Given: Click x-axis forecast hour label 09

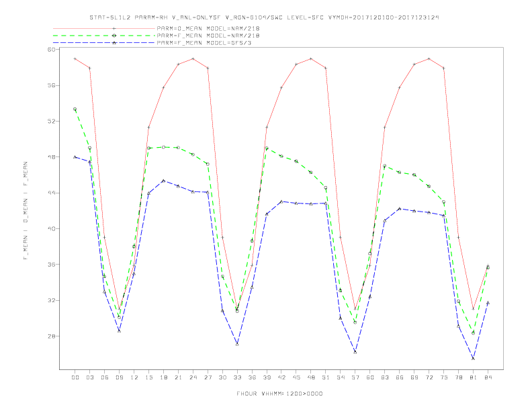Looking at the screenshot, I should tap(119, 377).
